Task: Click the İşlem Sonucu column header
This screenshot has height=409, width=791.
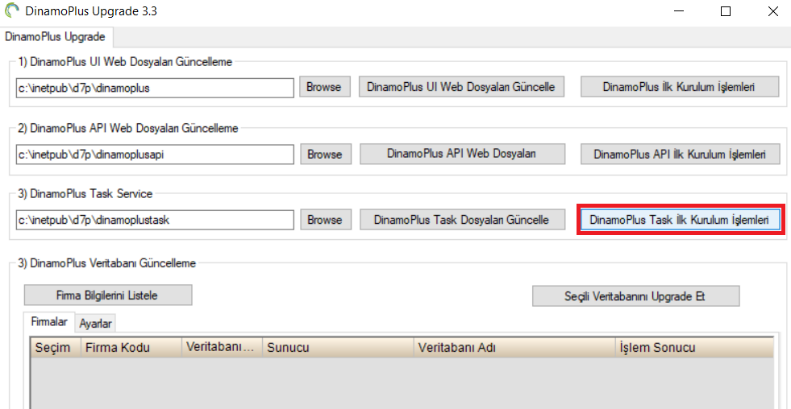Action: [x=694, y=347]
